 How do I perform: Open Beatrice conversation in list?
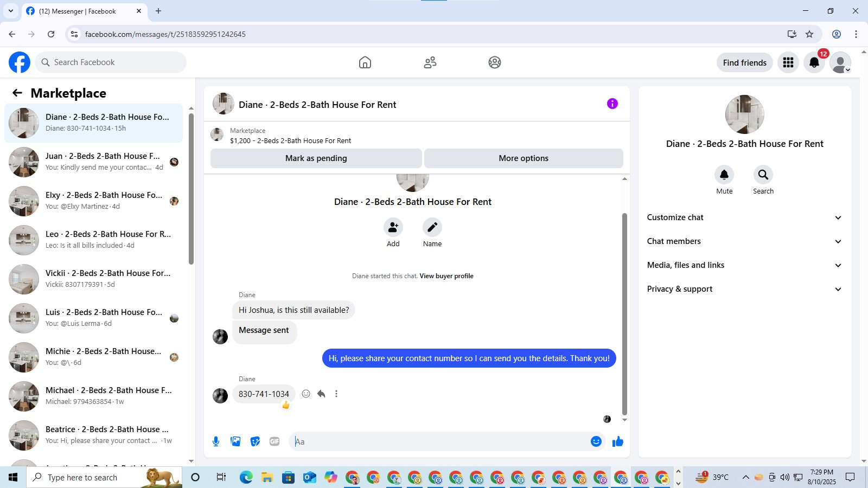[x=93, y=435]
